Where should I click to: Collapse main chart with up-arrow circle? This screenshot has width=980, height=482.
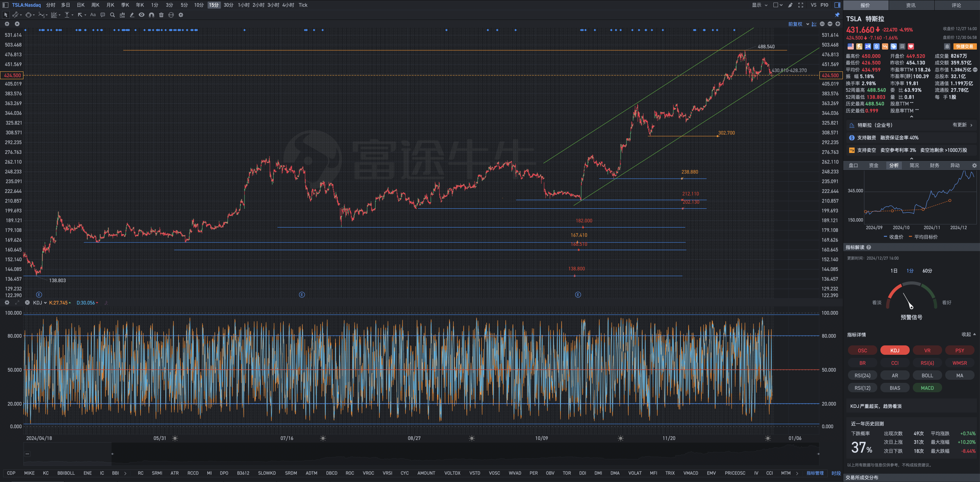coord(17,24)
